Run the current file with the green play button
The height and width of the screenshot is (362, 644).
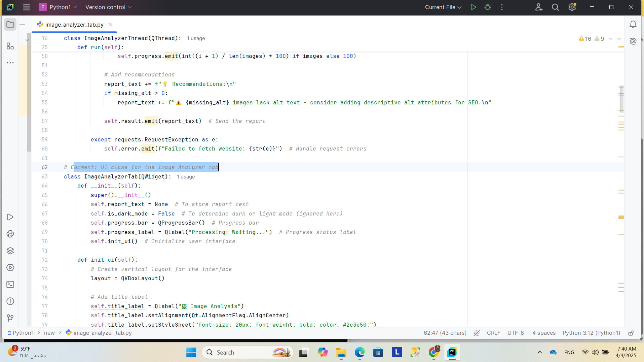coord(473,7)
